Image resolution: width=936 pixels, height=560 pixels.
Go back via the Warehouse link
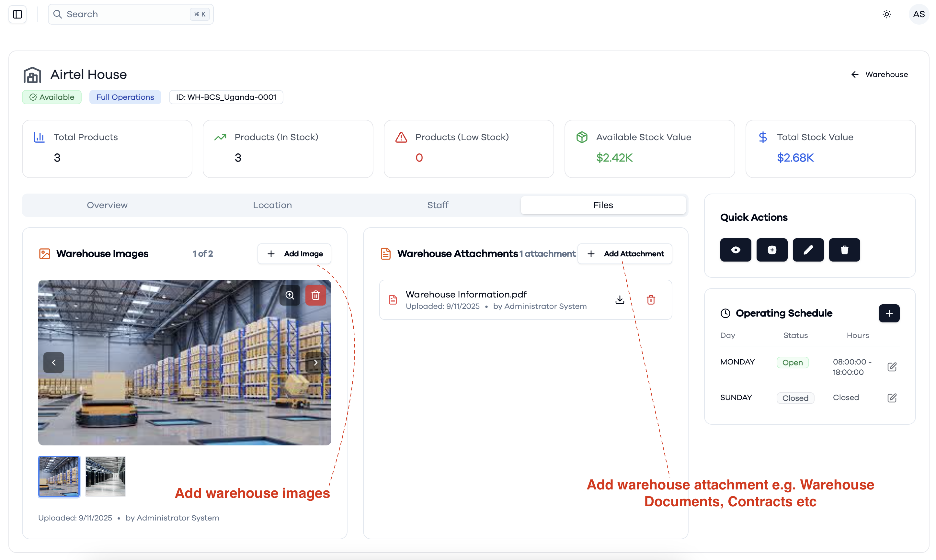tap(879, 74)
